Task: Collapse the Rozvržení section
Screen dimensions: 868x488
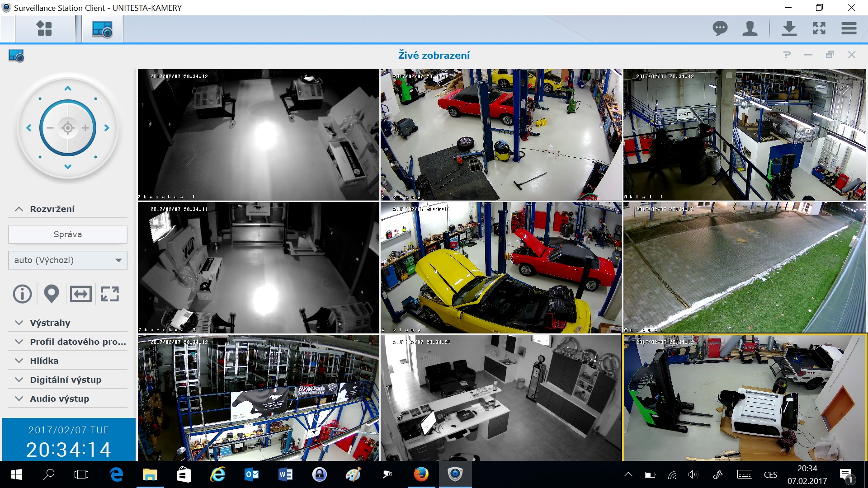Action: (x=52, y=209)
